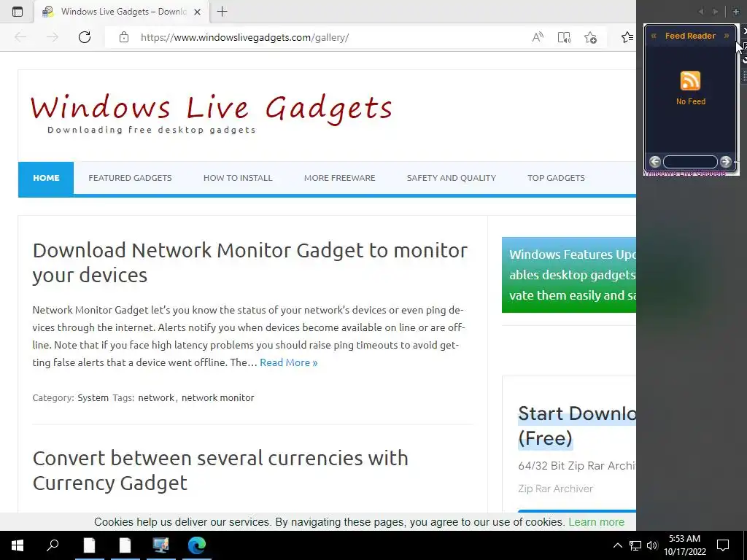The height and width of the screenshot is (560, 747).
Task: Open second document taskbar icon
Action: click(125, 545)
